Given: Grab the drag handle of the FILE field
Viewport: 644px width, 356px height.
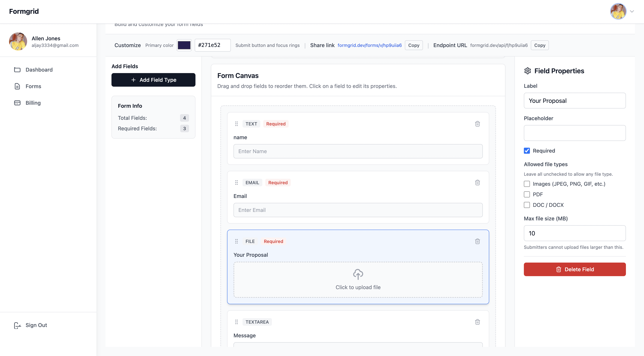Looking at the screenshot, I should click(236, 241).
